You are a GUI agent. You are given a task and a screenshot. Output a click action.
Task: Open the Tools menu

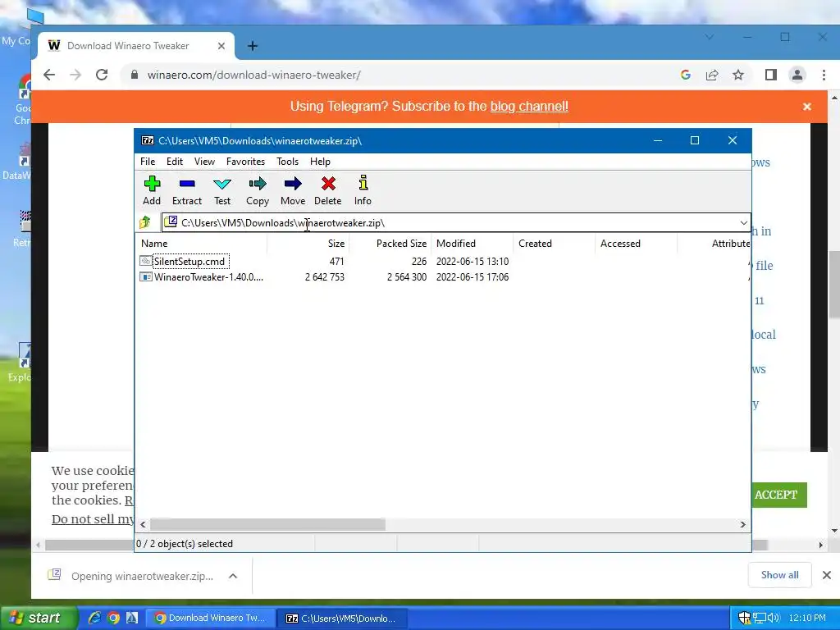point(287,162)
